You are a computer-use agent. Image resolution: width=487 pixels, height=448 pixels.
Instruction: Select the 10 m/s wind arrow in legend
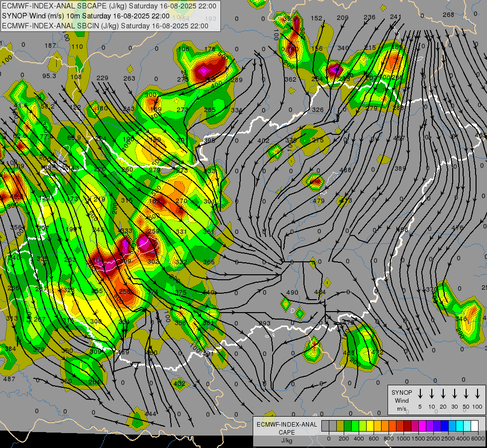pos(431,394)
